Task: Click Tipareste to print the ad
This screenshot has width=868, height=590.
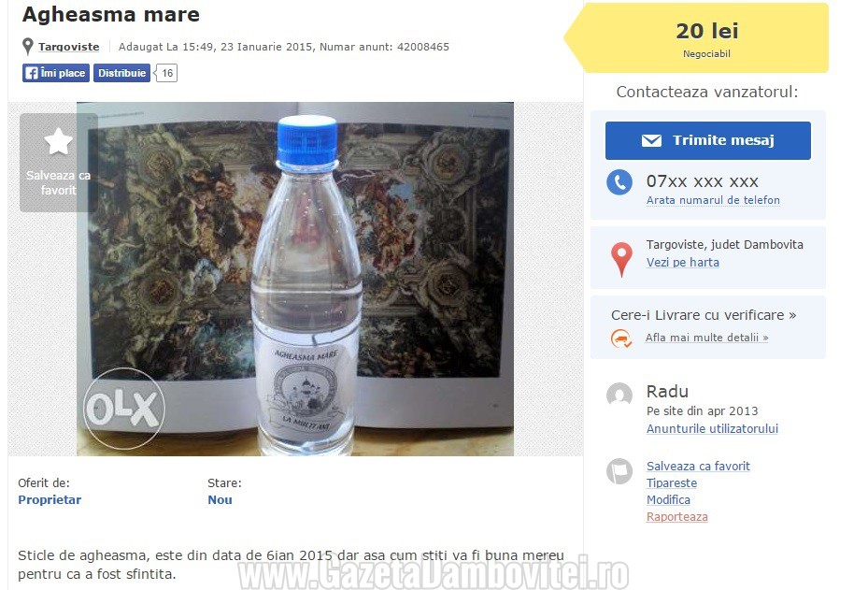Action: 672,483
